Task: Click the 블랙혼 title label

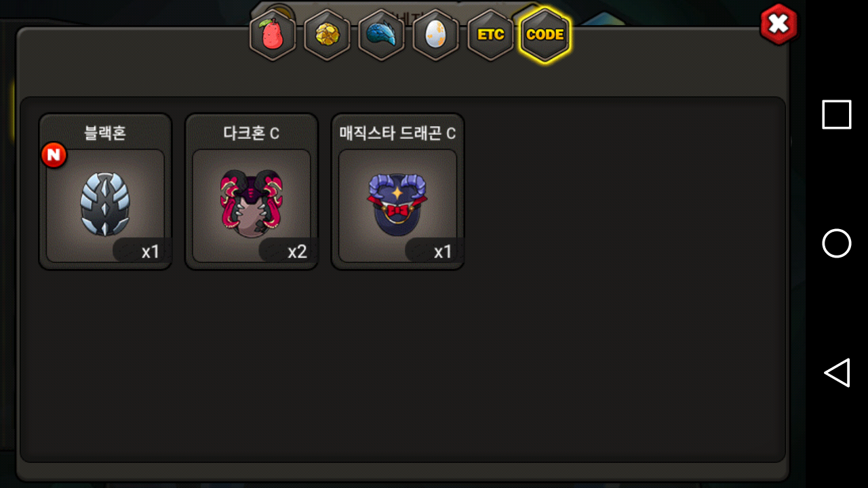Action: (x=105, y=133)
